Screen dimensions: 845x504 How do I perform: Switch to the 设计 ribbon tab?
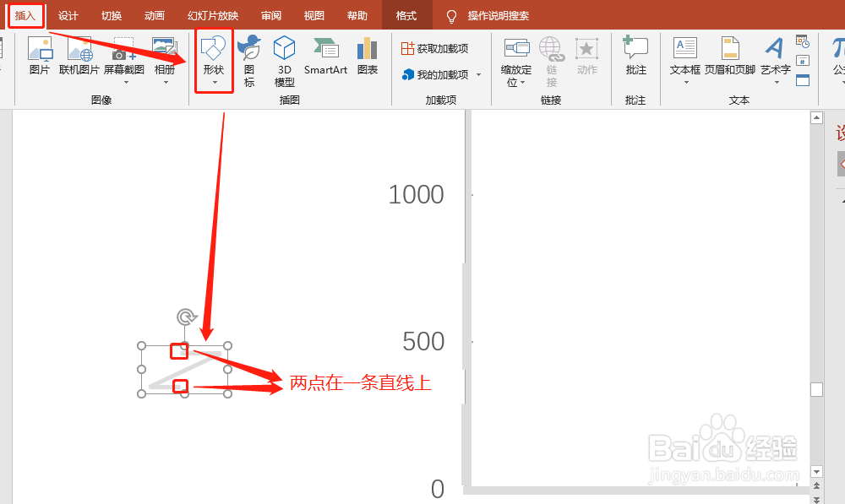click(x=68, y=14)
